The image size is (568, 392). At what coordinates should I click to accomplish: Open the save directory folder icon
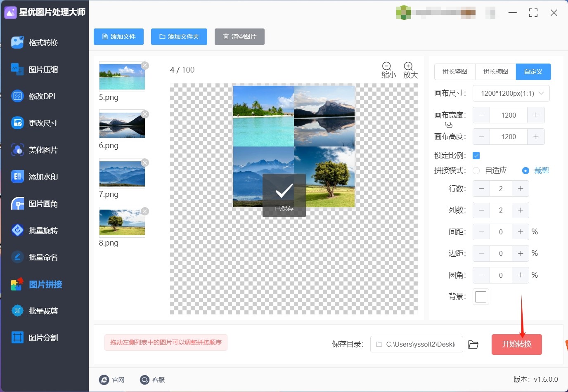click(473, 345)
